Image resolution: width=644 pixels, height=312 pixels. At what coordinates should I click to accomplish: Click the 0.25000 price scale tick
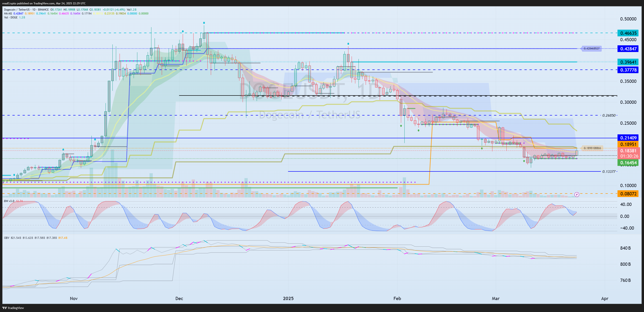coord(628,123)
